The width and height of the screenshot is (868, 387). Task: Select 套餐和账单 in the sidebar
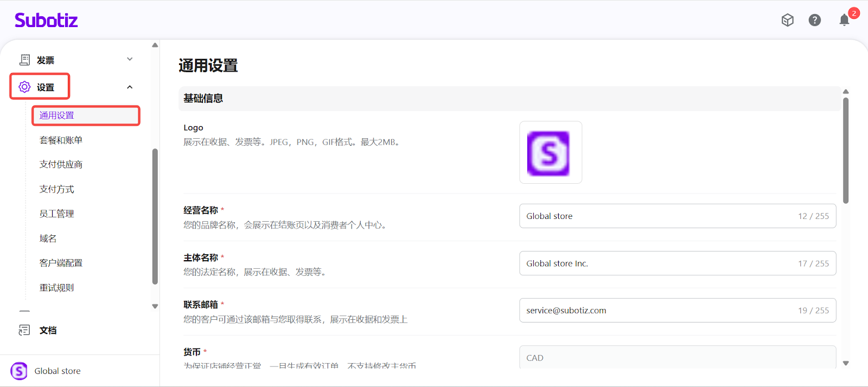point(61,140)
